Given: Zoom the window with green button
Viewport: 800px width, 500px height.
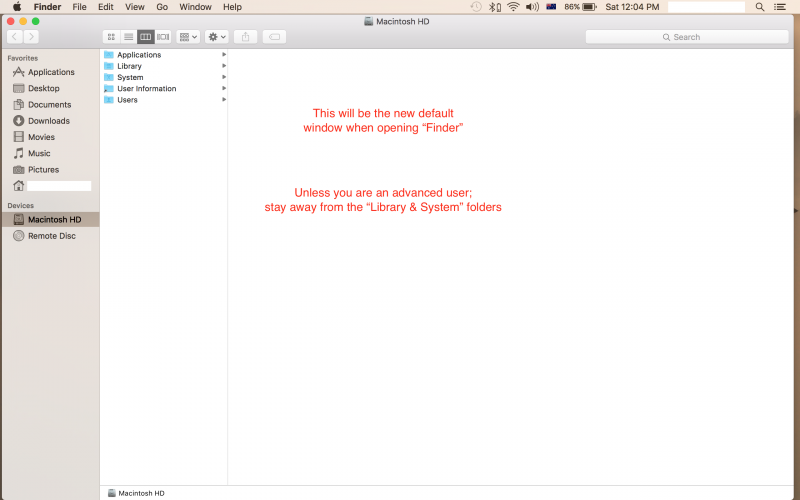Looking at the screenshot, I should pos(35,21).
